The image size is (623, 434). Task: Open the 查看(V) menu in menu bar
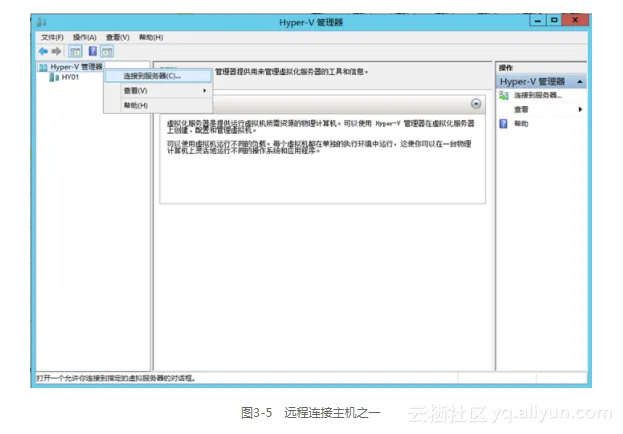tap(118, 37)
